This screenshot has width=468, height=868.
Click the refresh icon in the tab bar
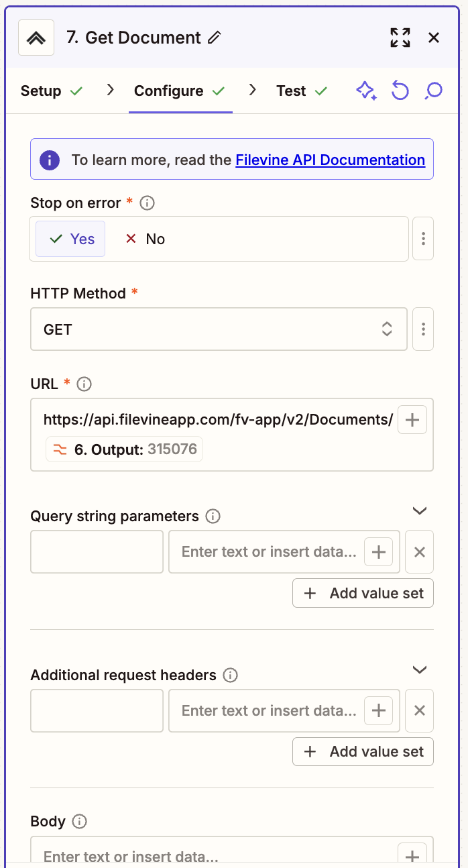(x=400, y=91)
